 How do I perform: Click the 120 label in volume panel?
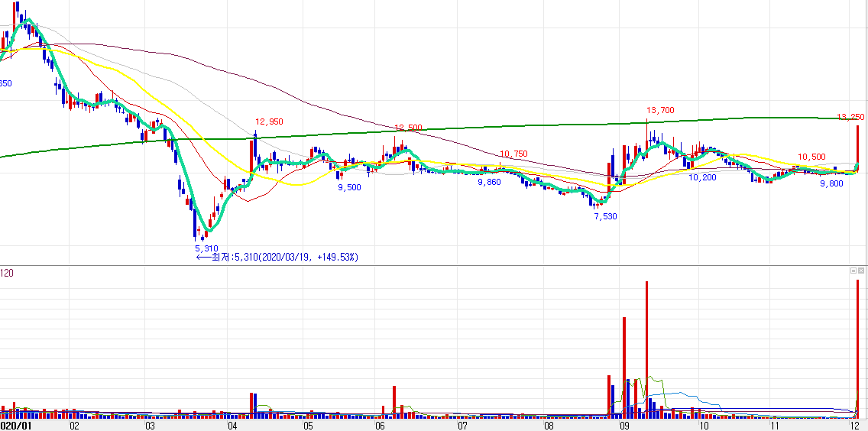point(7,272)
